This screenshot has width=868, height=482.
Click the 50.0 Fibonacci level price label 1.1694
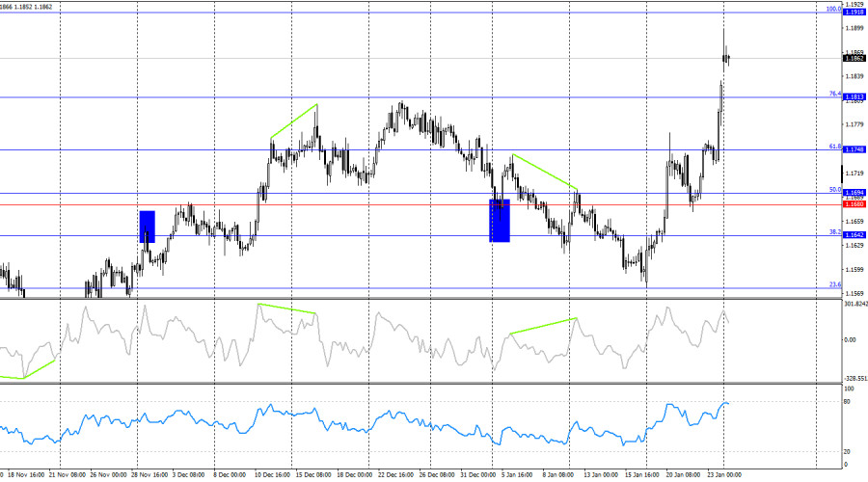pos(854,193)
